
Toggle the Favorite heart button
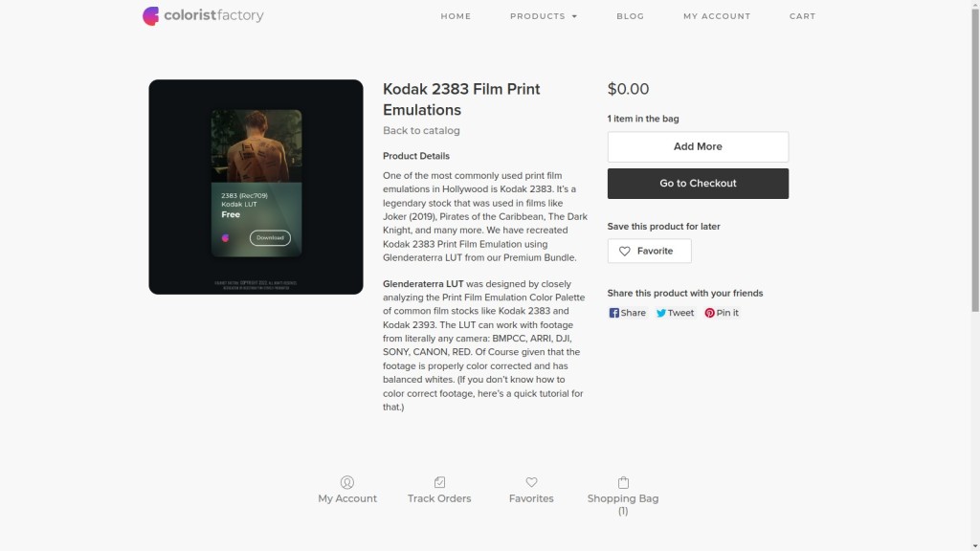[650, 252]
